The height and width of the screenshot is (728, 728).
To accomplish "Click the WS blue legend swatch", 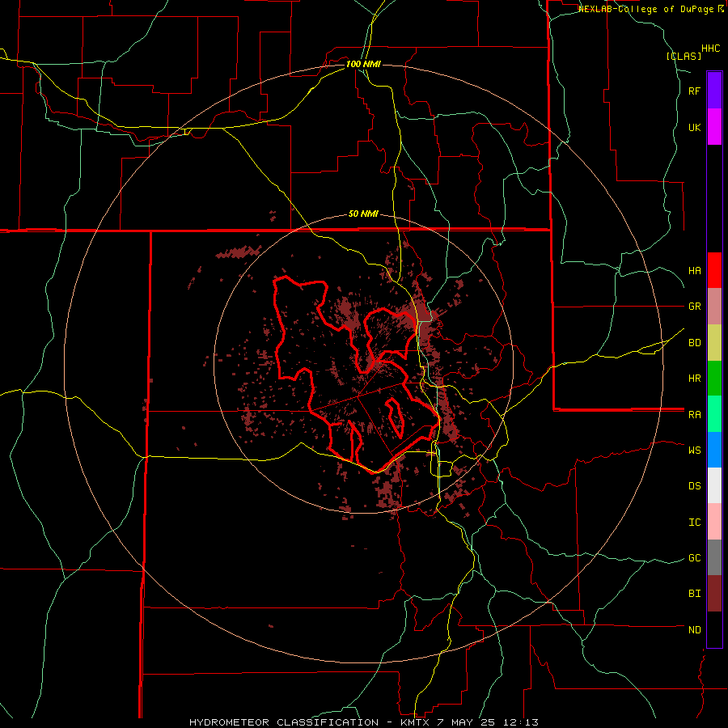I will coord(714,450).
